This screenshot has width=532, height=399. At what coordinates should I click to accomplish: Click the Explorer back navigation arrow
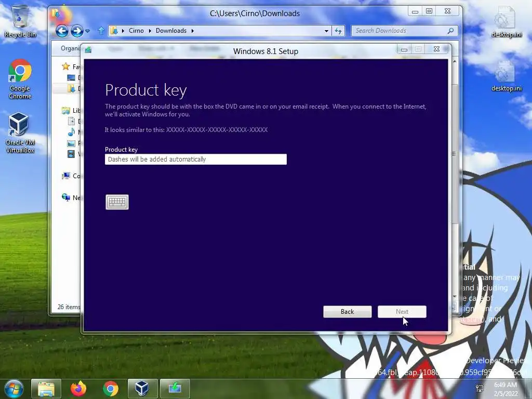click(62, 31)
